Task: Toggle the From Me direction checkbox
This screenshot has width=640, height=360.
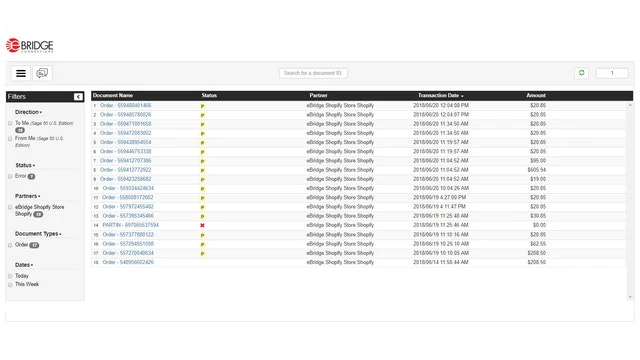Action: pyautogui.click(x=10, y=139)
